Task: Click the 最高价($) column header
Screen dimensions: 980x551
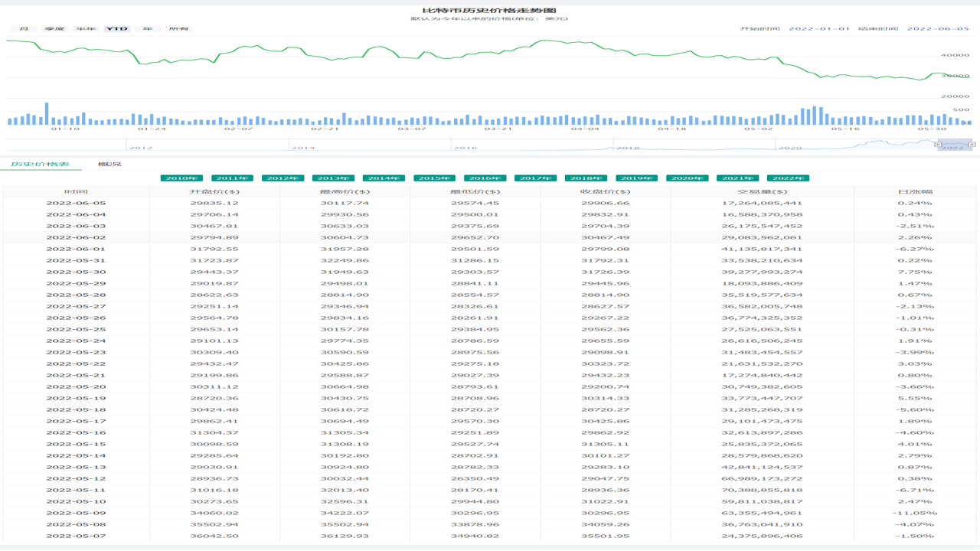Action: click(345, 192)
